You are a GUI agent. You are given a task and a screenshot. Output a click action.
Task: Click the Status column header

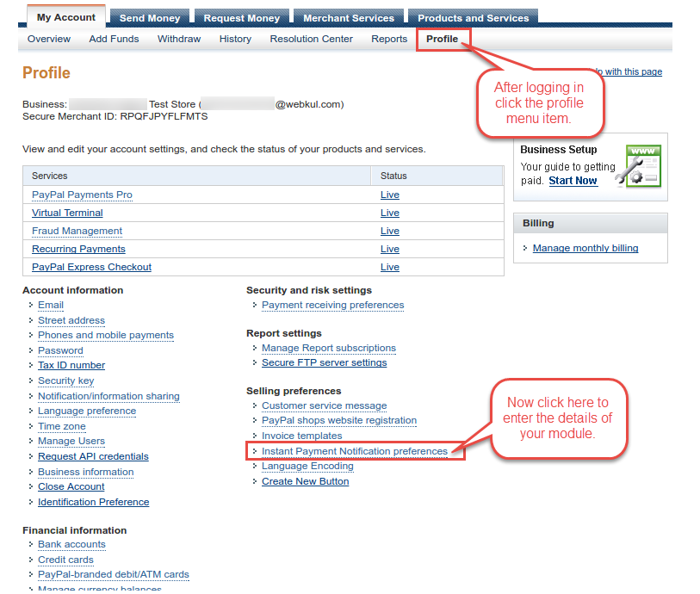tap(437, 176)
